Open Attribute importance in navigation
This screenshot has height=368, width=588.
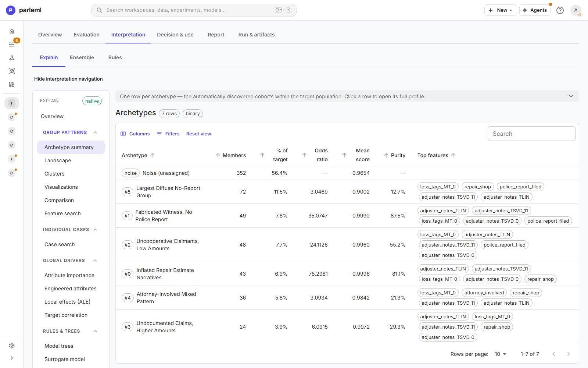71,275
